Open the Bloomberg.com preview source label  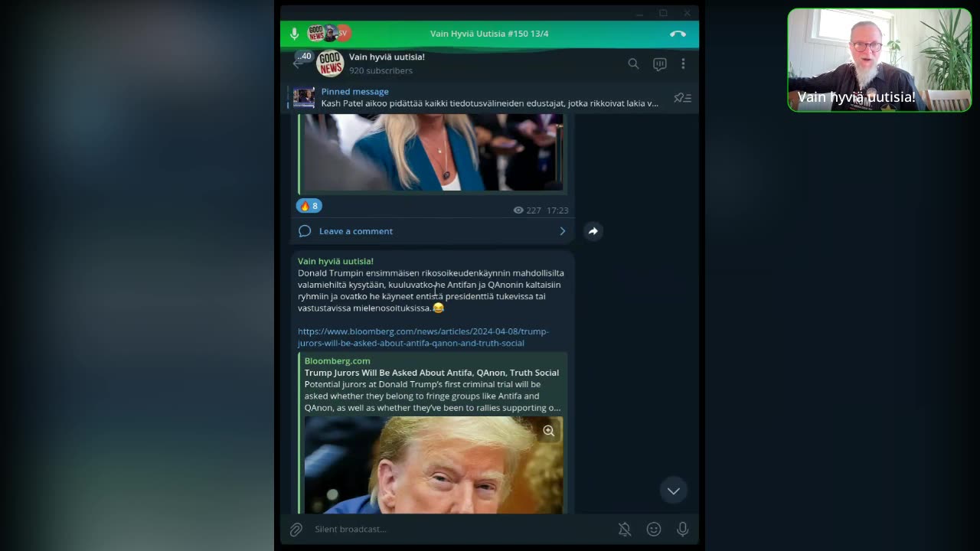tap(337, 360)
